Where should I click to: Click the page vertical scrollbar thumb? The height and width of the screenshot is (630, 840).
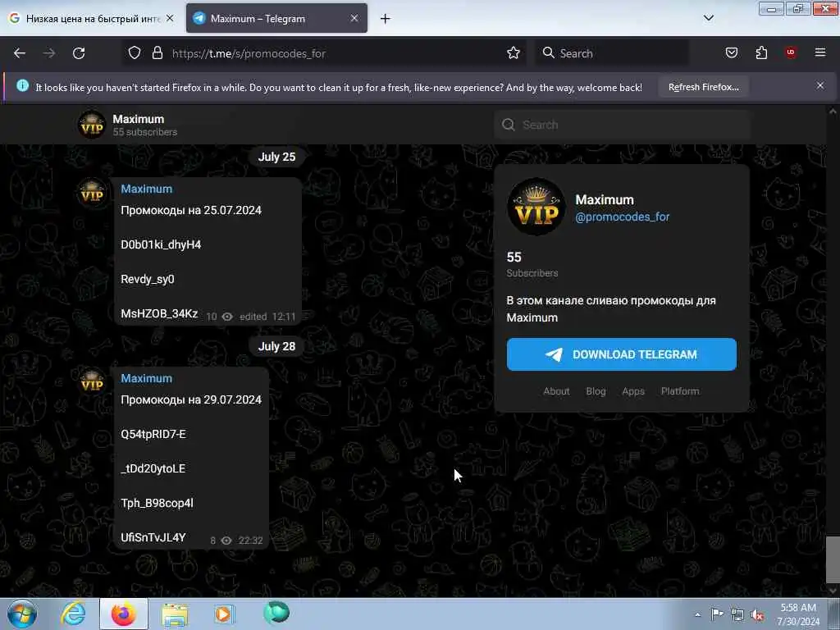pos(832,559)
